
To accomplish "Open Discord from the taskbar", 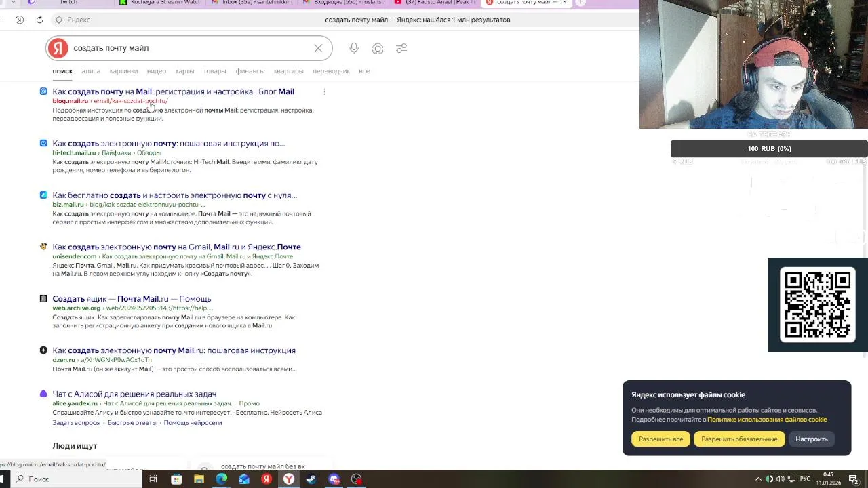I will coord(334,479).
